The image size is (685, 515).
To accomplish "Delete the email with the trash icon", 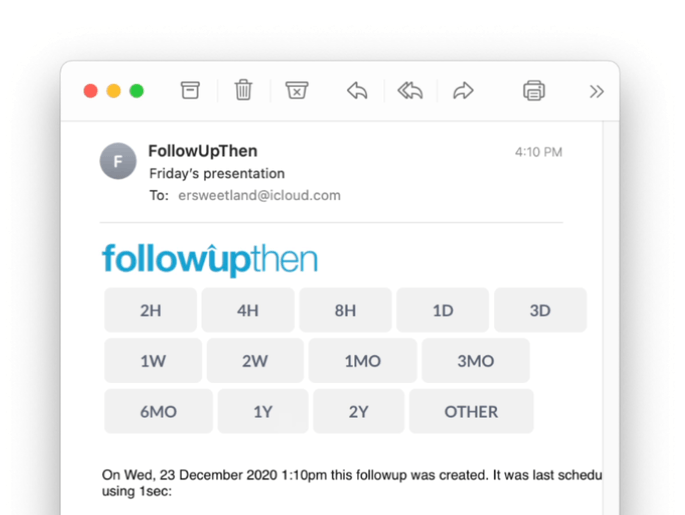I will pyautogui.click(x=243, y=90).
